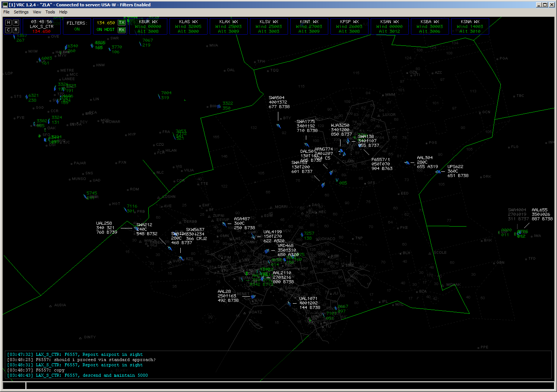Click the H button in button bar

9,23
